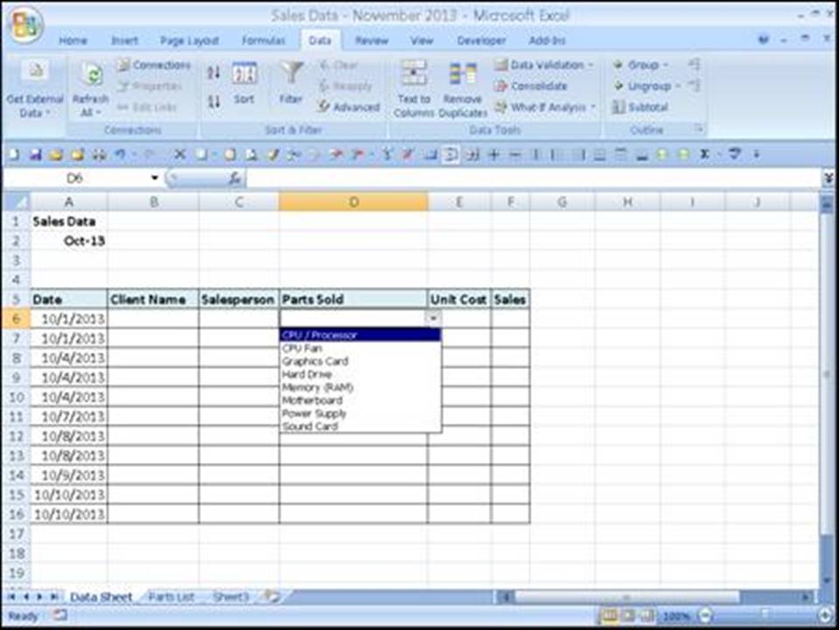Choose Motherboard from list
Screen dimensions: 840x630
pos(360,400)
